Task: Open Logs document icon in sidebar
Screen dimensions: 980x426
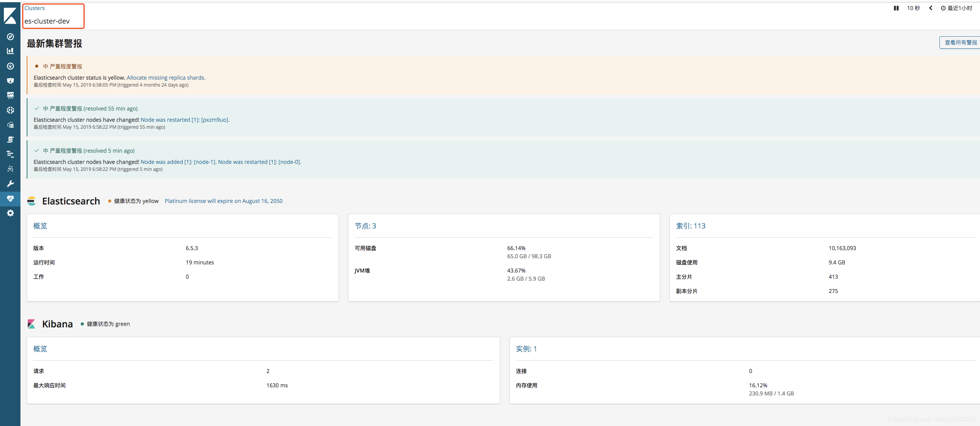Action: point(10,140)
